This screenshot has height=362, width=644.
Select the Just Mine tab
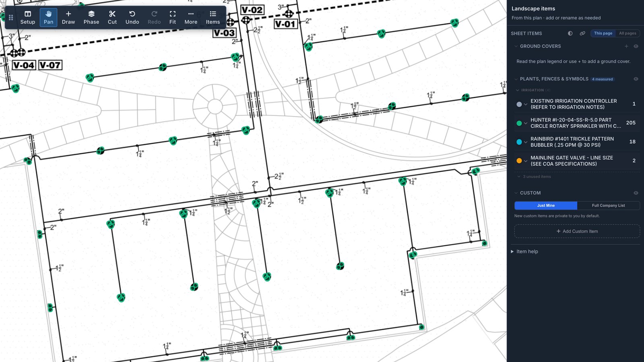coord(546,206)
